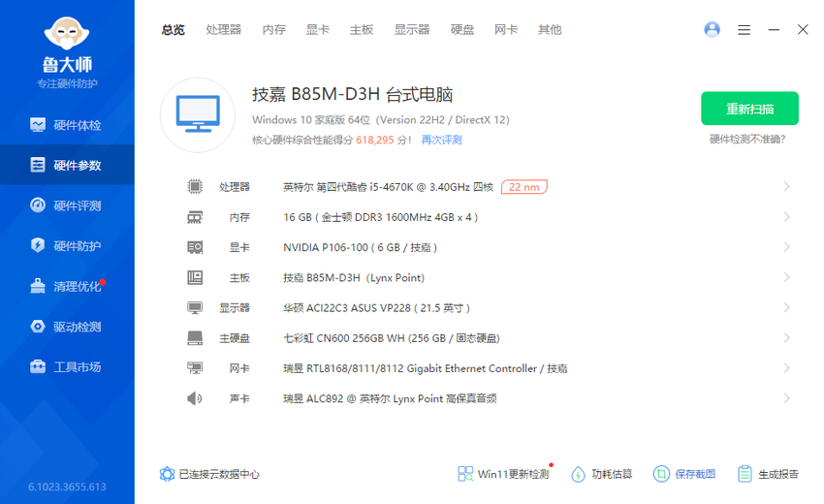This screenshot has height=504, width=824.
Task: Click the i5-4670K processor description text
Action: point(389,187)
